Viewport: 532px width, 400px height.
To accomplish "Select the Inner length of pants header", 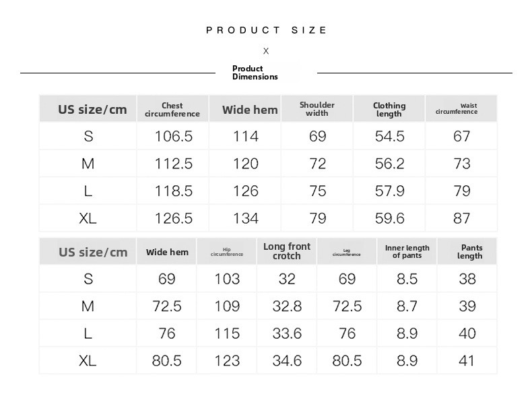I will pyautogui.click(x=407, y=251).
